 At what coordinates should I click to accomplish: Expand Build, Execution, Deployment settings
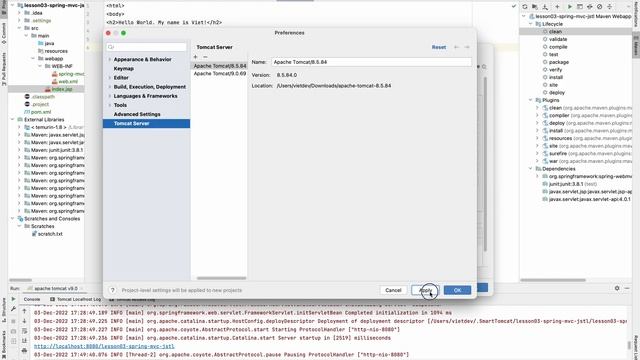(x=110, y=87)
